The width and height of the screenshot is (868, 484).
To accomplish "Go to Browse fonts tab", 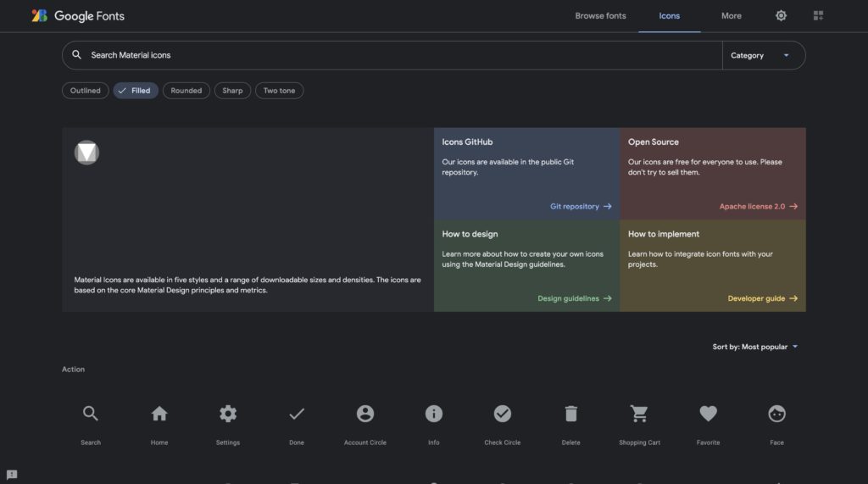I will pyautogui.click(x=600, y=15).
